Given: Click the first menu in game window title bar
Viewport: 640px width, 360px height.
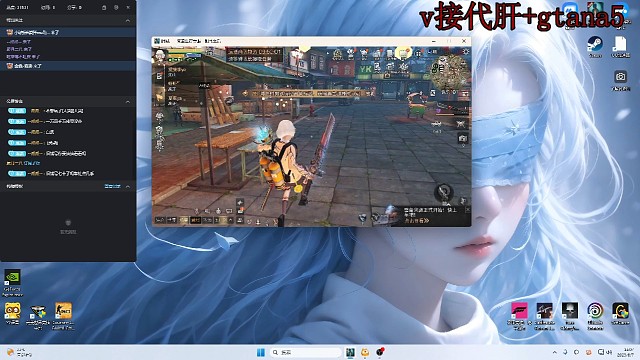Looking at the screenshot, I should tap(189, 41).
